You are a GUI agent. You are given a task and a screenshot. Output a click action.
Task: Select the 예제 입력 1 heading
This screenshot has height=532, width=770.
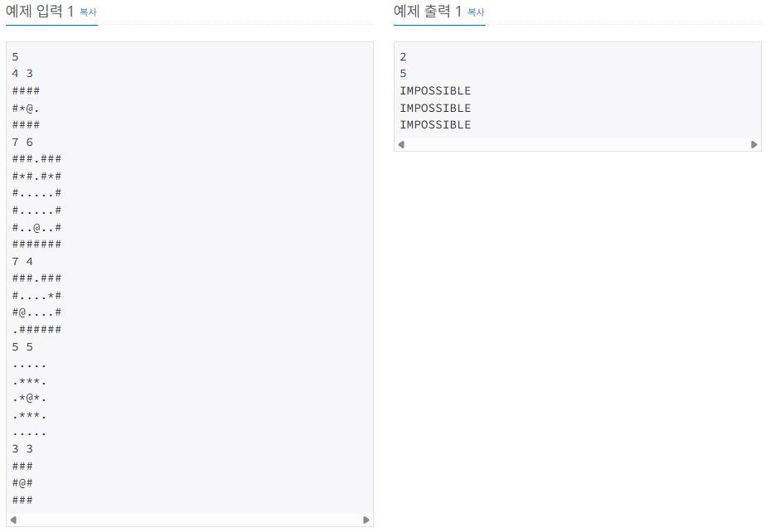click(39, 12)
